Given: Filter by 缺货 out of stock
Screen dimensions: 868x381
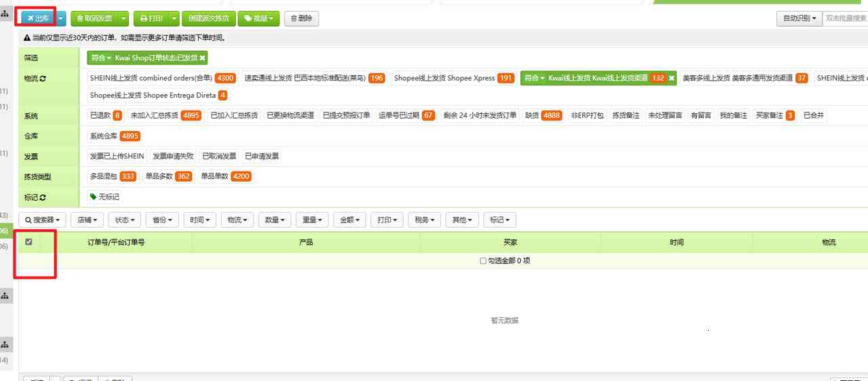Looking at the screenshot, I should pos(543,115).
